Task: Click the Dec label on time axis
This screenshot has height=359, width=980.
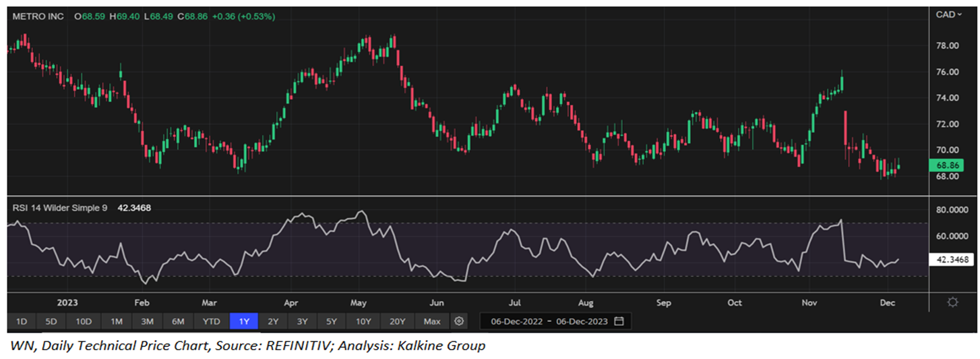Action: [887, 302]
